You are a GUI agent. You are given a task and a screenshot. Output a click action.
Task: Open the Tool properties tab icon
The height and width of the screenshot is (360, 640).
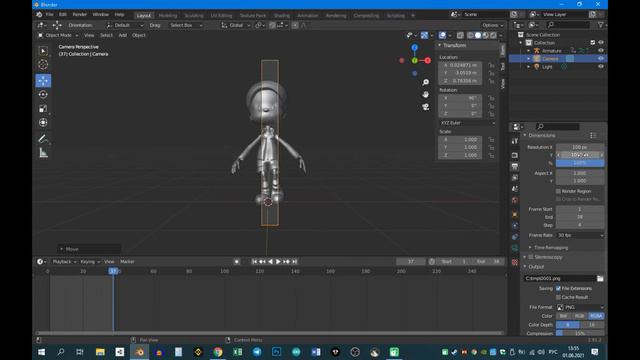(x=515, y=141)
